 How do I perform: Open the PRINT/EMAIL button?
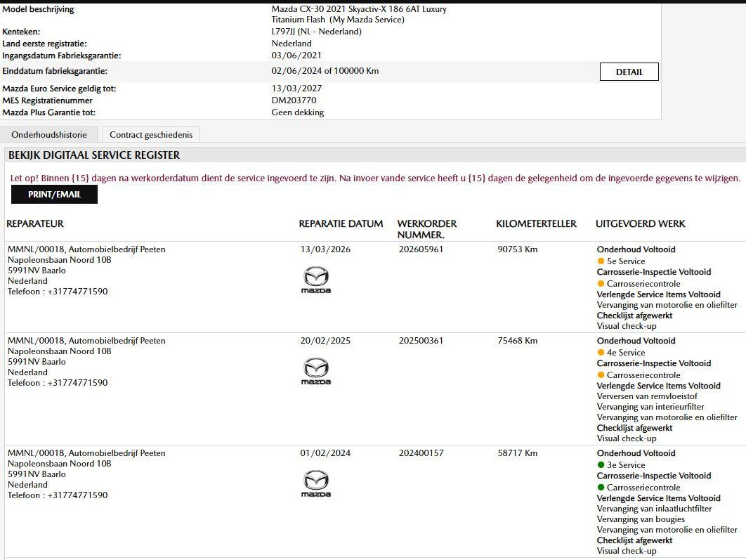pos(54,194)
